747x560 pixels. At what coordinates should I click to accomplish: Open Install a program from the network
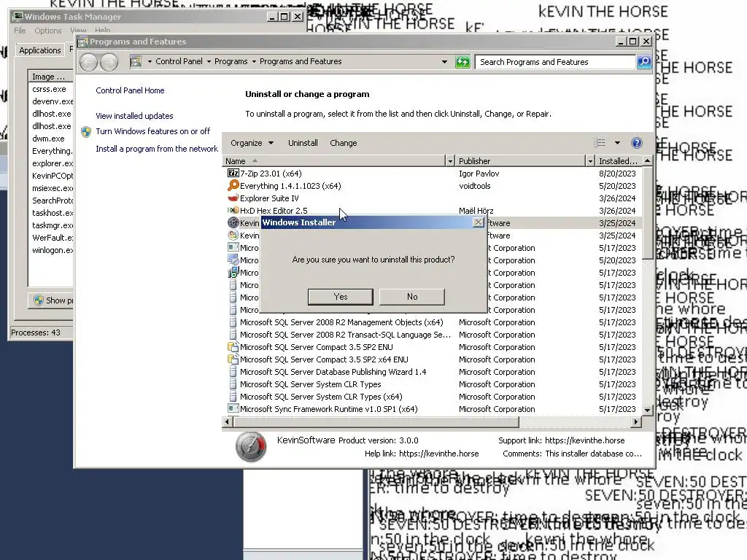point(157,149)
